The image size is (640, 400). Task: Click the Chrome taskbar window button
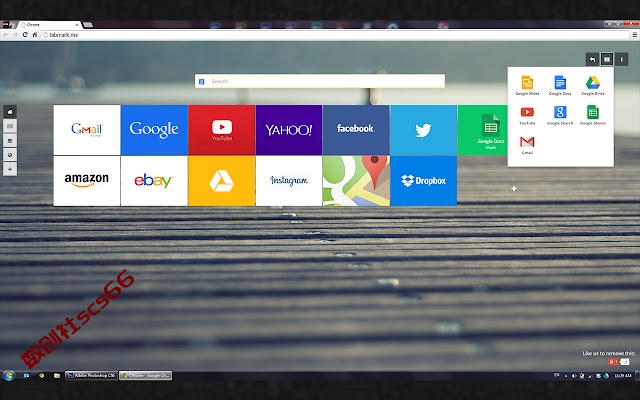pyautogui.click(x=145, y=376)
